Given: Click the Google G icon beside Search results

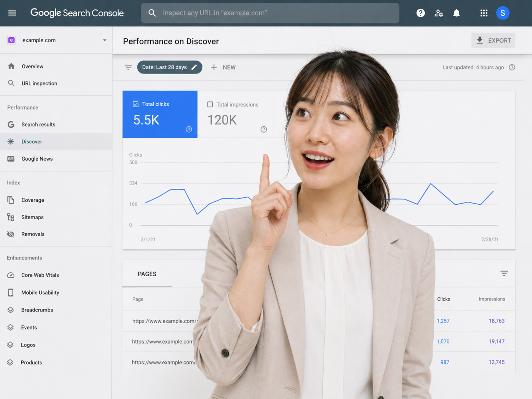Looking at the screenshot, I should [x=11, y=125].
